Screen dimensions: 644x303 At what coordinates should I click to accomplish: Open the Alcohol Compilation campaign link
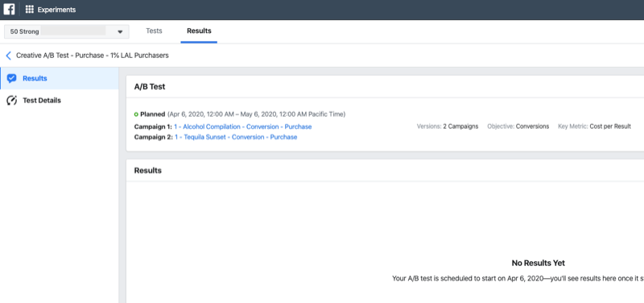tap(243, 127)
